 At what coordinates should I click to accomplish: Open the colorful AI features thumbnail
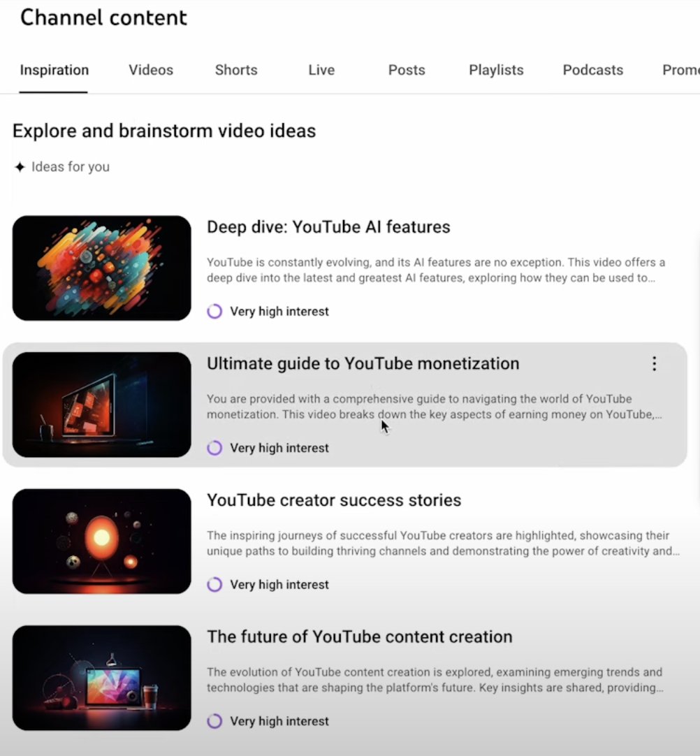[x=102, y=268]
